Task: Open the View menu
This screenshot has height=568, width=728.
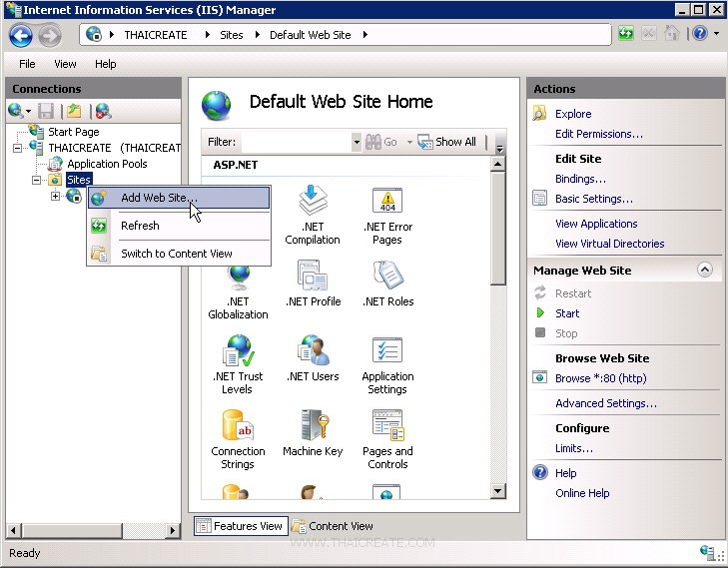Action: [x=65, y=64]
